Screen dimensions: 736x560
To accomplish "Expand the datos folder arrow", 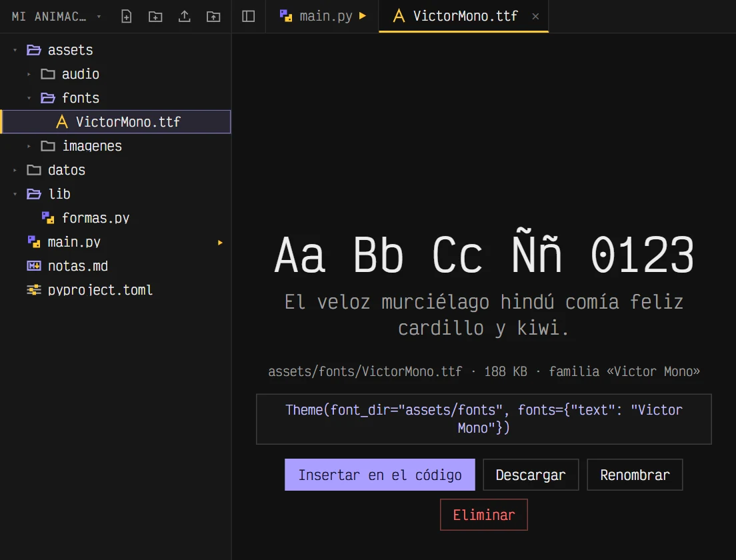I will 15,171.
